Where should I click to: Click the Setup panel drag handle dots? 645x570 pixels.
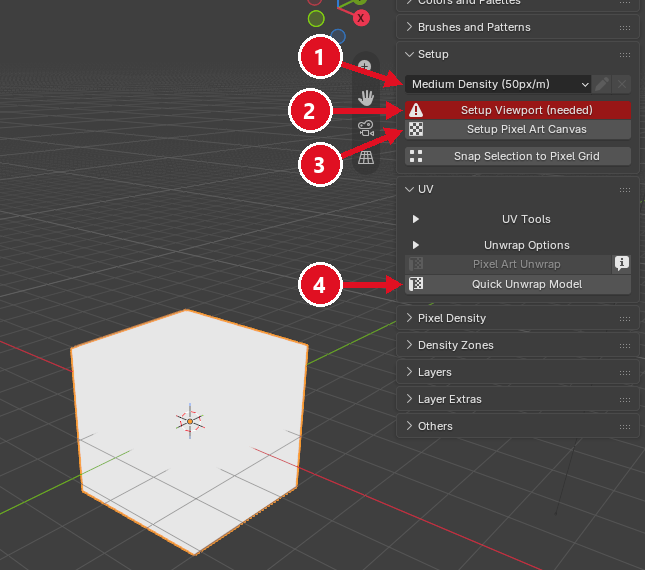coord(624,55)
